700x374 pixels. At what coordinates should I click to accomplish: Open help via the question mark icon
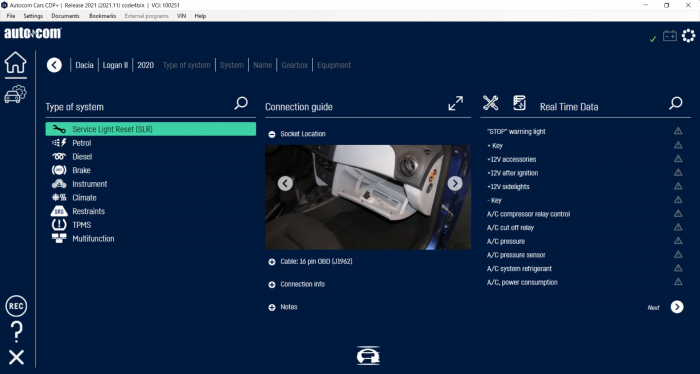(x=16, y=332)
